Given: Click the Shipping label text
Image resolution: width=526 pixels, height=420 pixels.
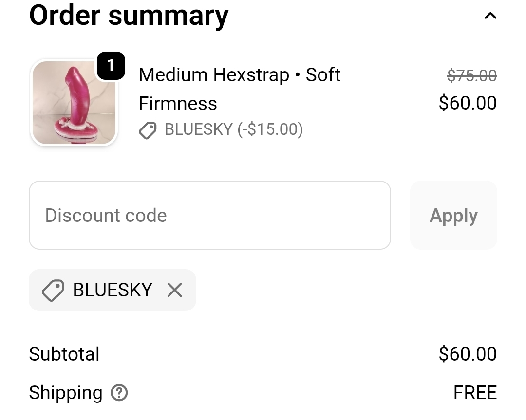Looking at the screenshot, I should click(66, 393).
